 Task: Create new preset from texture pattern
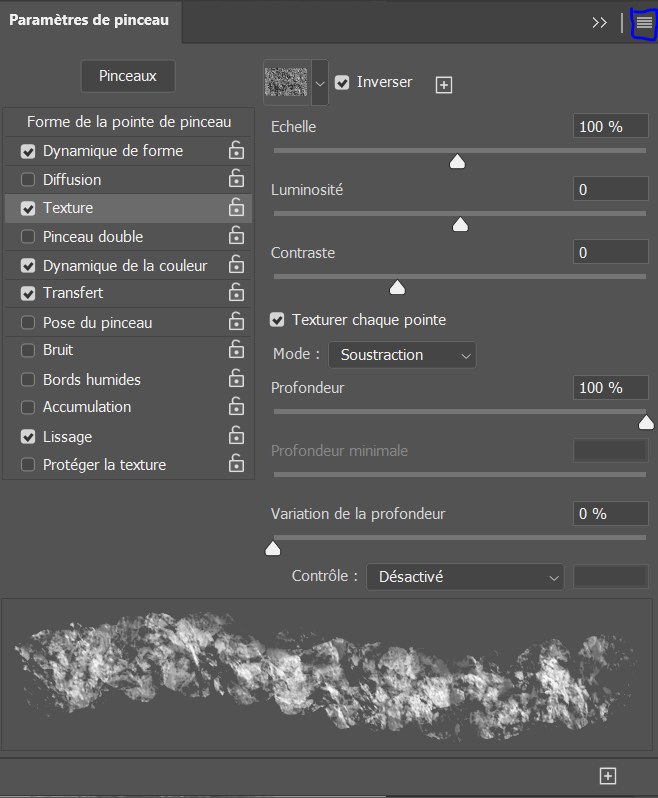444,85
